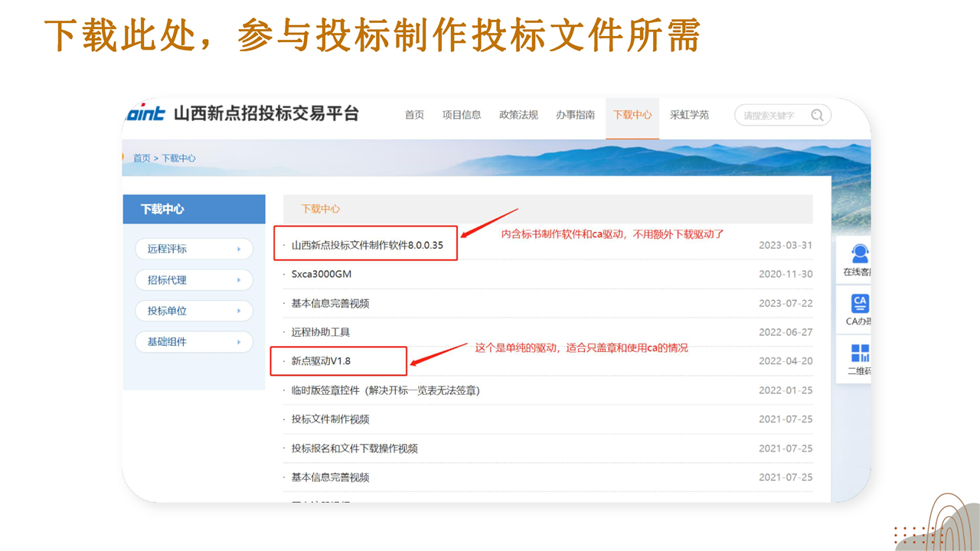980x551 pixels.
Task: Open the 政策法规 navigation tab
Action: (518, 115)
